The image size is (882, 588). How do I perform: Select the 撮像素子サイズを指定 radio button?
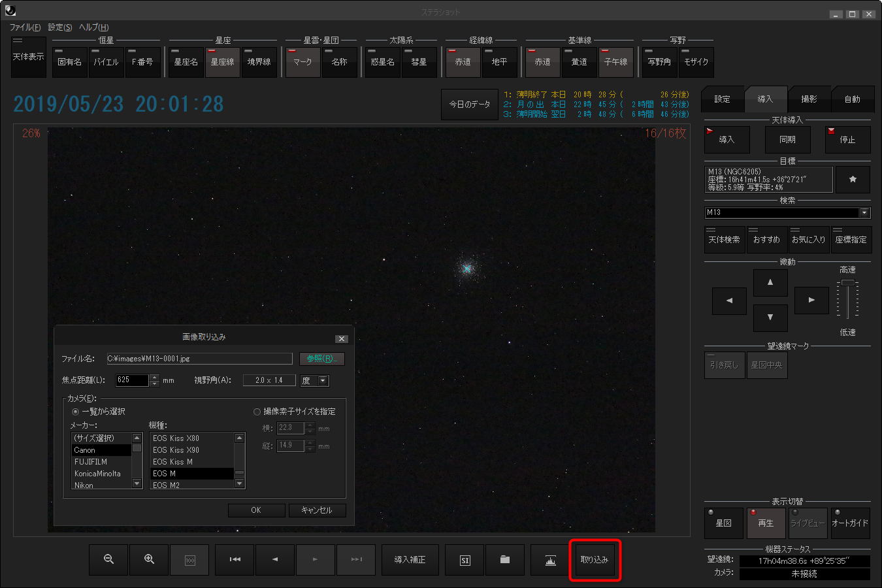257,412
